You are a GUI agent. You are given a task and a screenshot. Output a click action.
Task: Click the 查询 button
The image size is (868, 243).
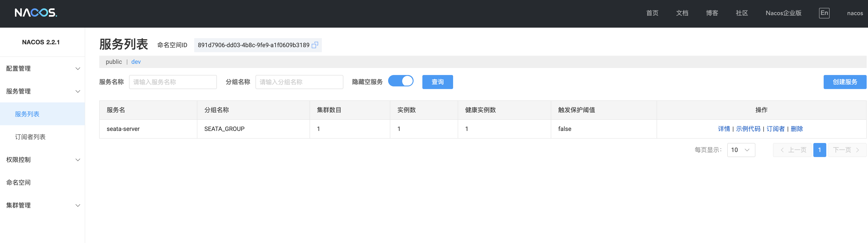(437, 82)
